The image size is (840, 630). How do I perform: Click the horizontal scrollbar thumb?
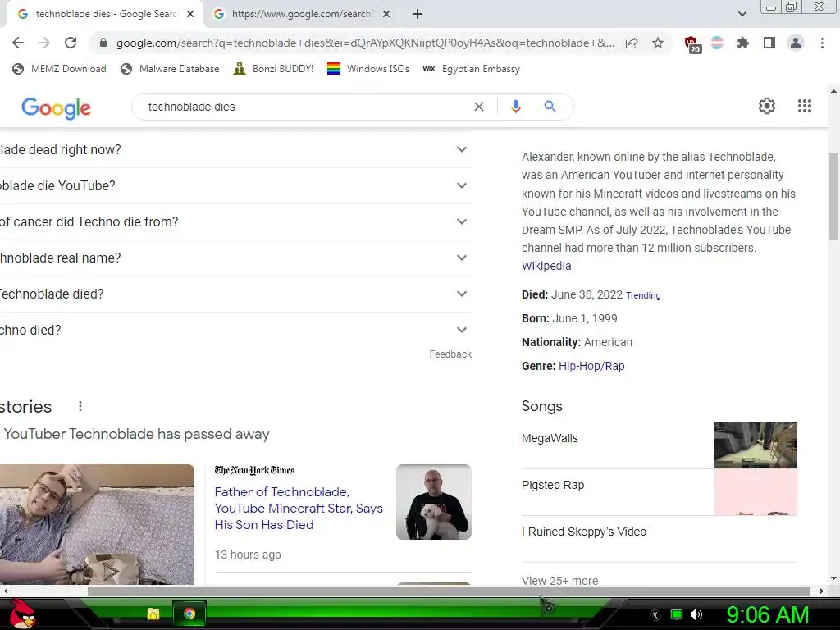[x=449, y=591]
